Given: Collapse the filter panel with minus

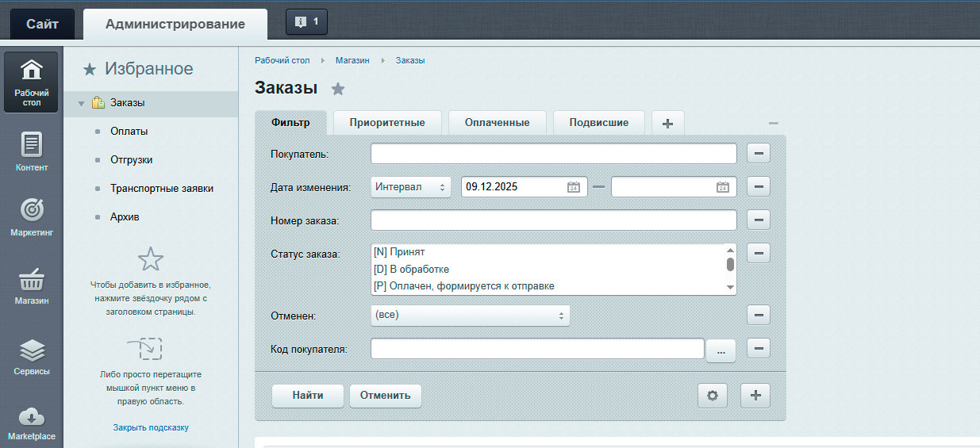Looking at the screenshot, I should pyautogui.click(x=773, y=124).
